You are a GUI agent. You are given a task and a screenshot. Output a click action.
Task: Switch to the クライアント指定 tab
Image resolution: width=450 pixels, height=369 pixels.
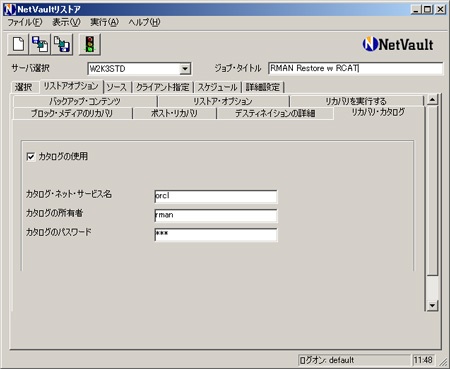pyautogui.click(x=163, y=87)
